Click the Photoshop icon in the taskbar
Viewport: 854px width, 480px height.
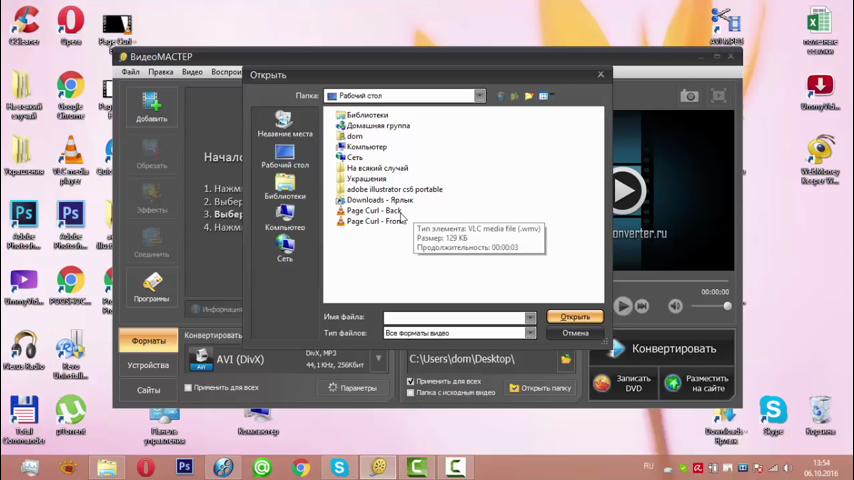(x=185, y=467)
